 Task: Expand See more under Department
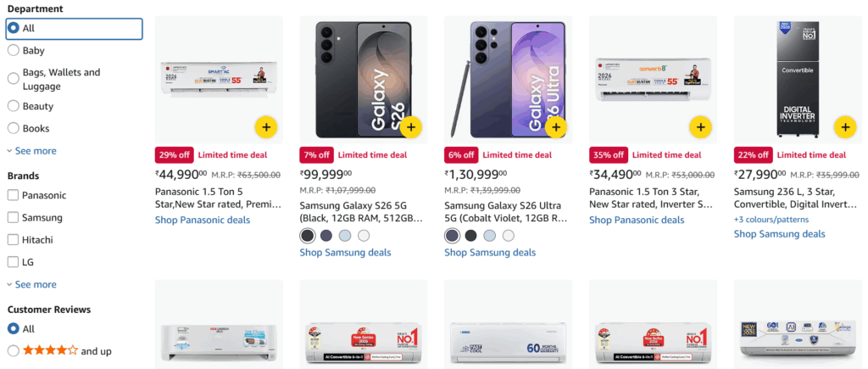[x=35, y=151]
